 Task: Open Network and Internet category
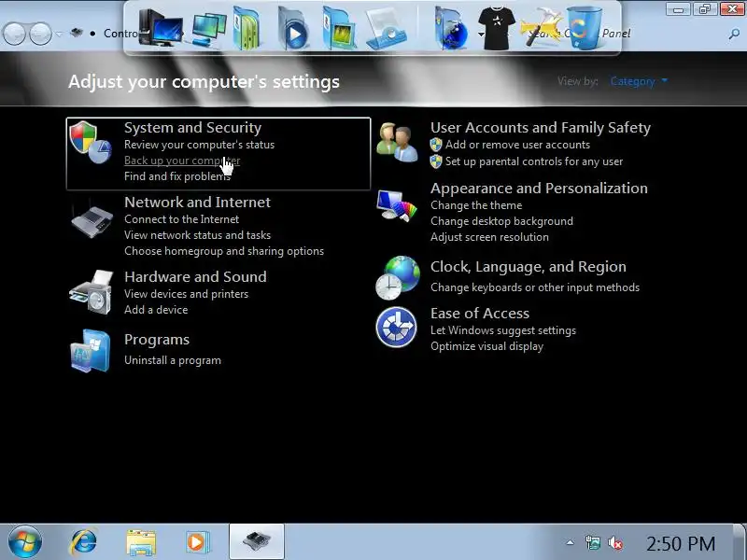click(197, 203)
